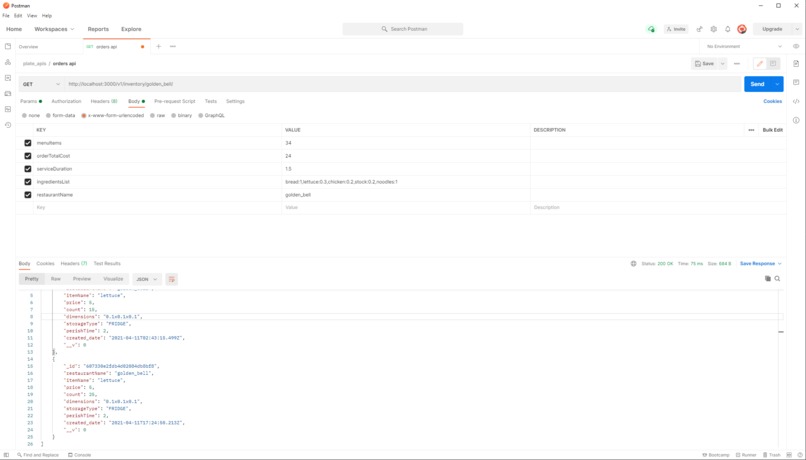Open the Save Response dropdown

click(x=761, y=264)
